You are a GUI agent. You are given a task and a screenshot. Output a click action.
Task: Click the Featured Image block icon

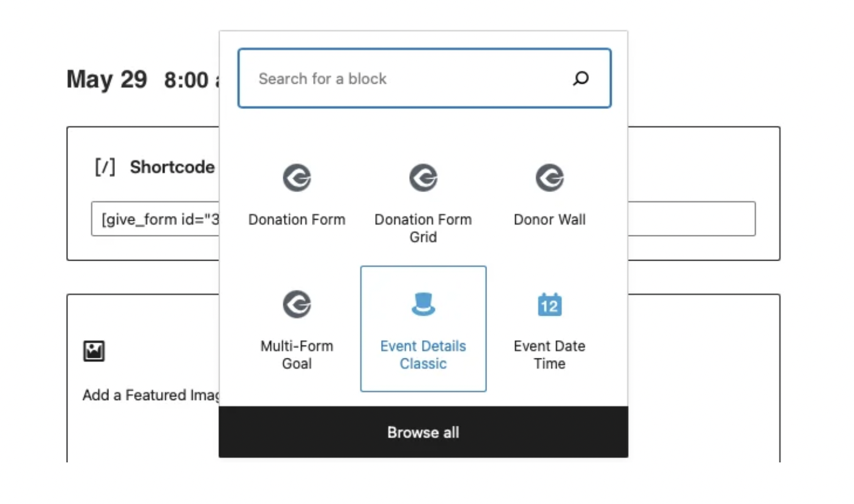click(x=94, y=351)
